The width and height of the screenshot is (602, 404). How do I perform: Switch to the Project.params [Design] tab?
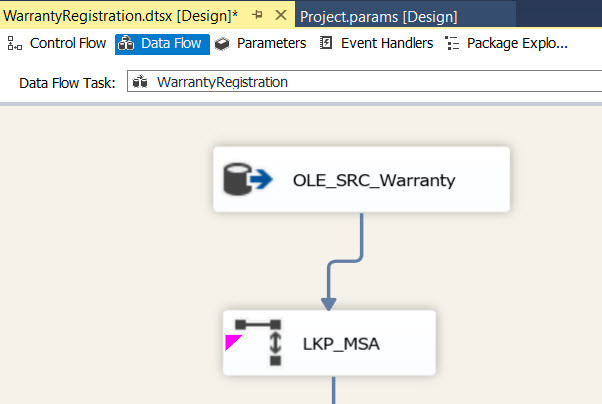click(379, 17)
